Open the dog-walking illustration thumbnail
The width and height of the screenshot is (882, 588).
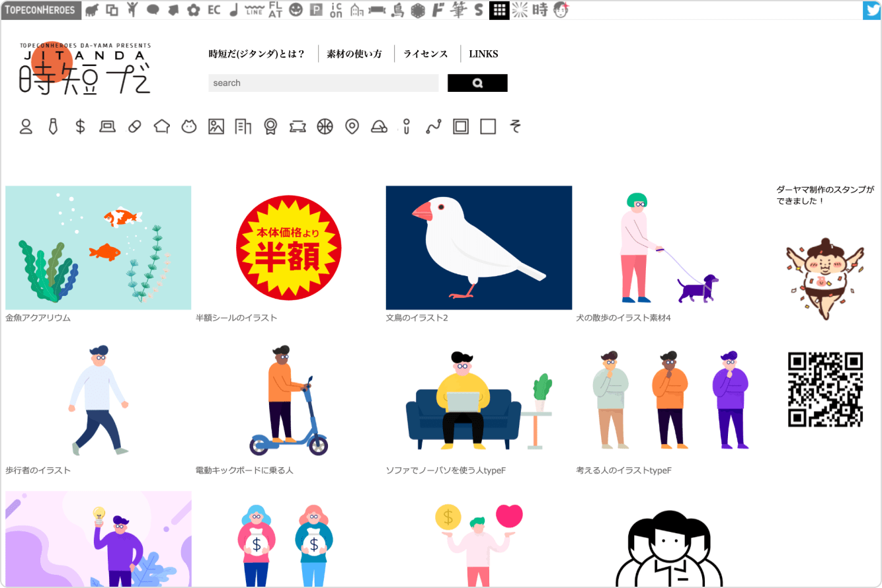pos(669,248)
